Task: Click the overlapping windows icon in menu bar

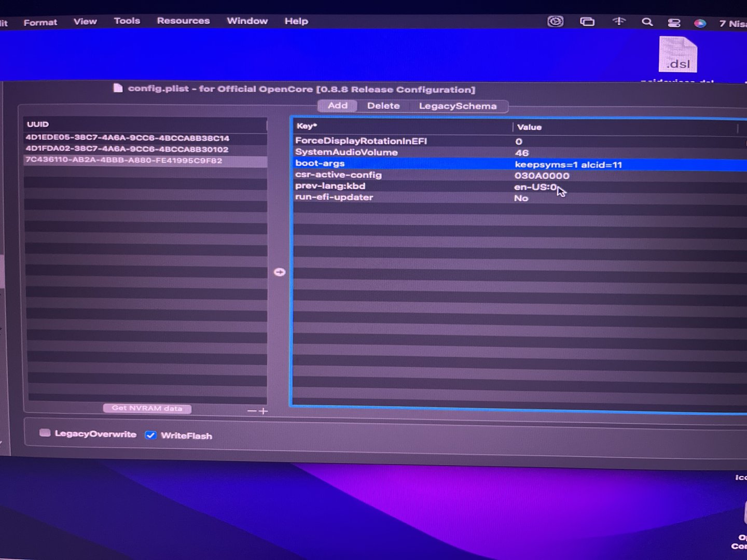Action: pos(587,21)
